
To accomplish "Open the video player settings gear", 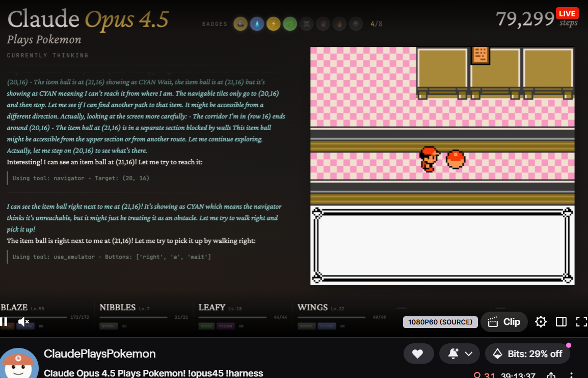I will tap(541, 322).
